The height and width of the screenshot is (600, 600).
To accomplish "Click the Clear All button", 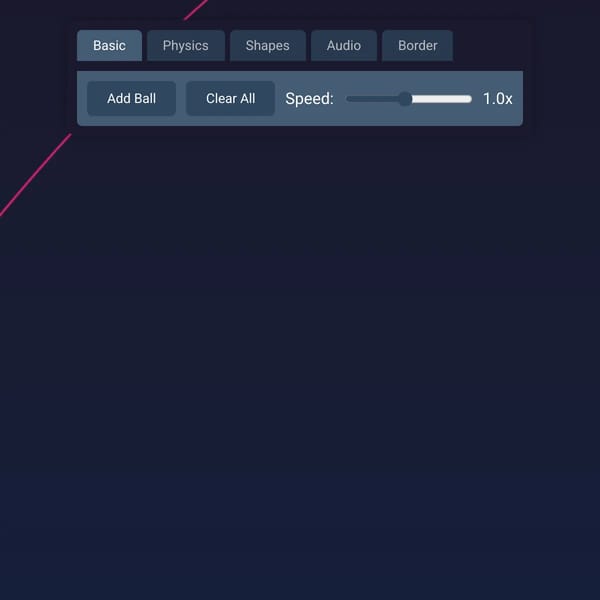I will coord(230,98).
